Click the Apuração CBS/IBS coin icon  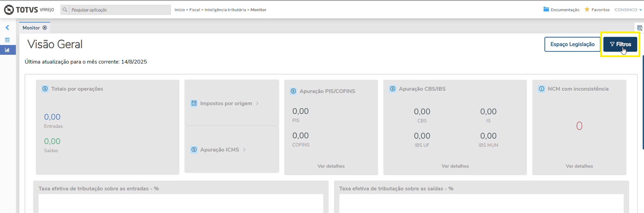[x=392, y=89]
